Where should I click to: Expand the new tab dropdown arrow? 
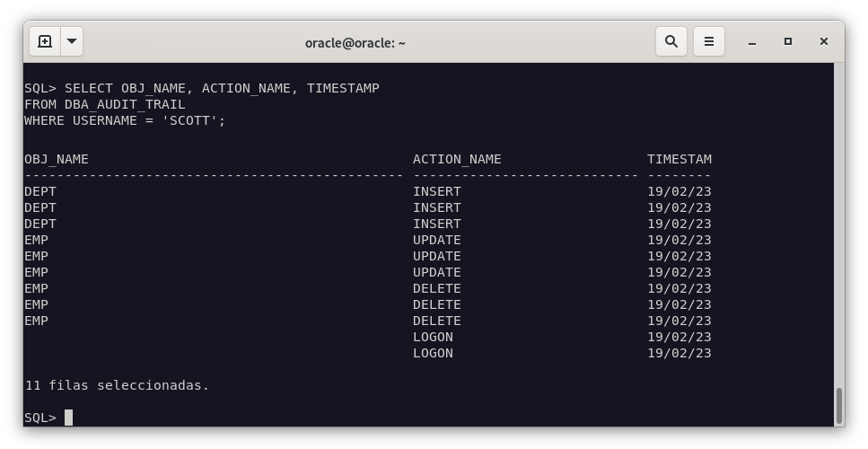(72, 41)
